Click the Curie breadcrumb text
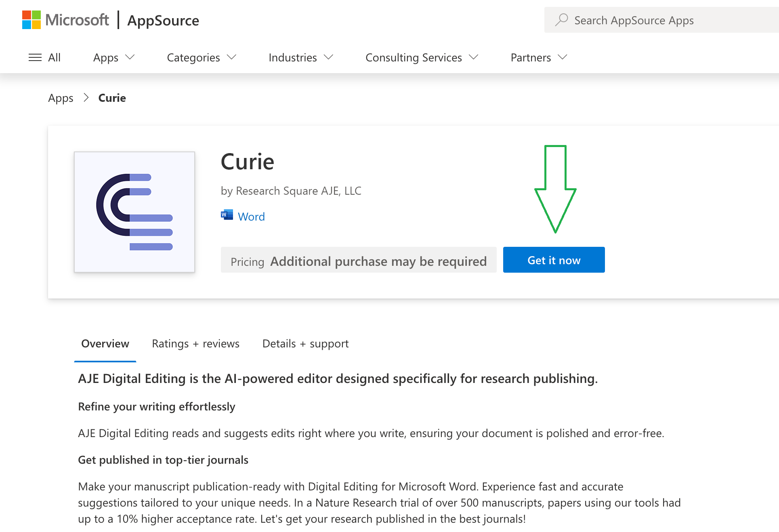The height and width of the screenshot is (532, 779). pyautogui.click(x=112, y=98)
